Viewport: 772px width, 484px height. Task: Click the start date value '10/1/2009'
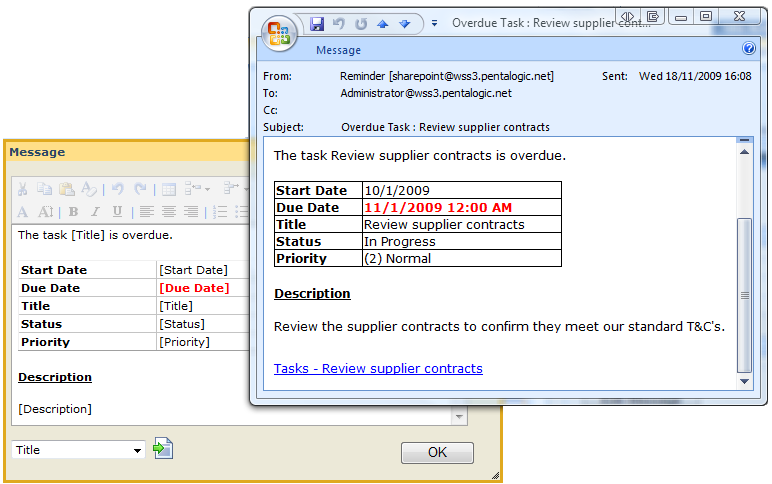point(397,191)
